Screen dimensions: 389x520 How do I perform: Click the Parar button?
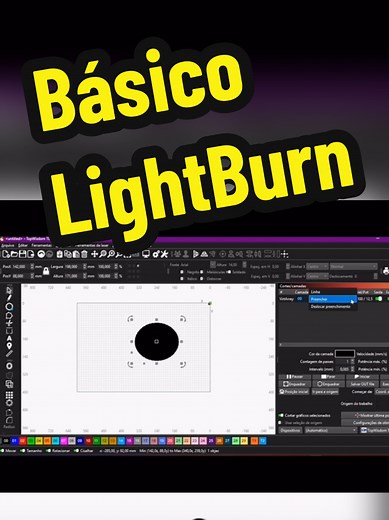[328, 377]
